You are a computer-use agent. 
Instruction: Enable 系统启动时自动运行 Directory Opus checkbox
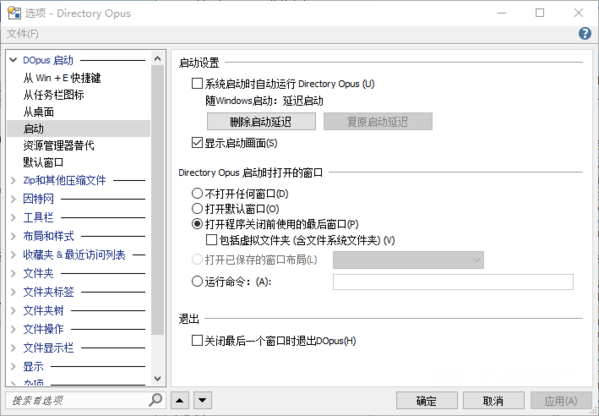197,84
